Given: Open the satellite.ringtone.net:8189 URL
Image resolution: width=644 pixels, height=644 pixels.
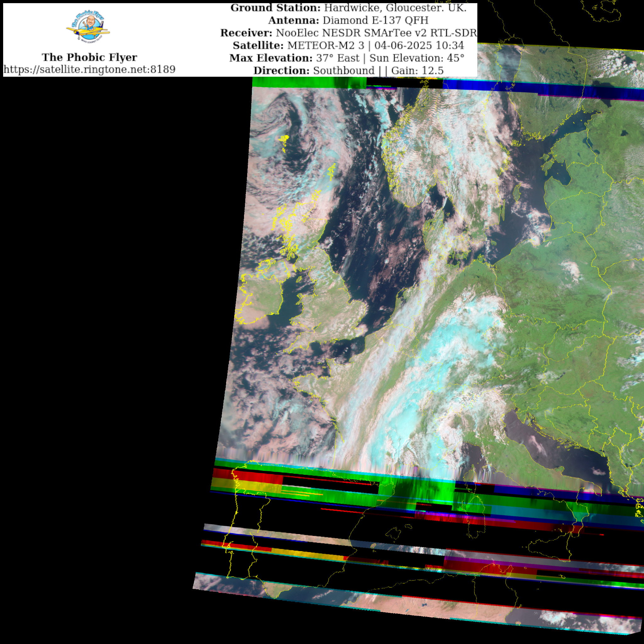Looking at the screenshot, I should click(89, 69).
